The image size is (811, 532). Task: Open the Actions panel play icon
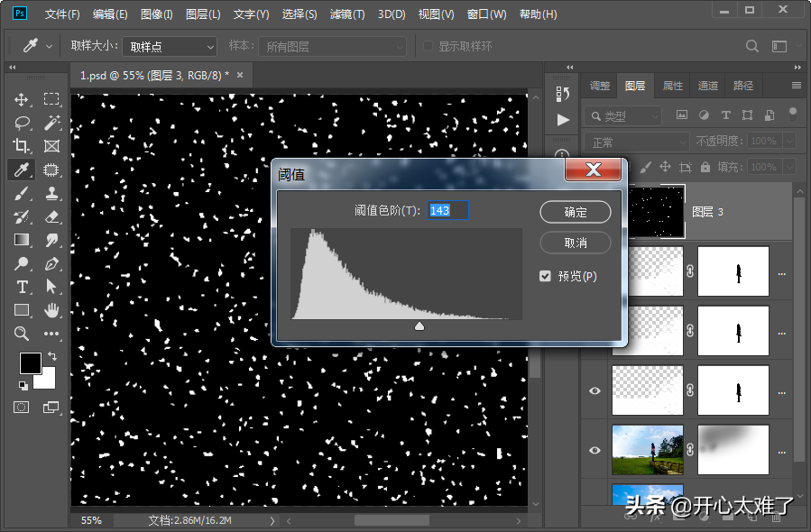tap(563, 120)
